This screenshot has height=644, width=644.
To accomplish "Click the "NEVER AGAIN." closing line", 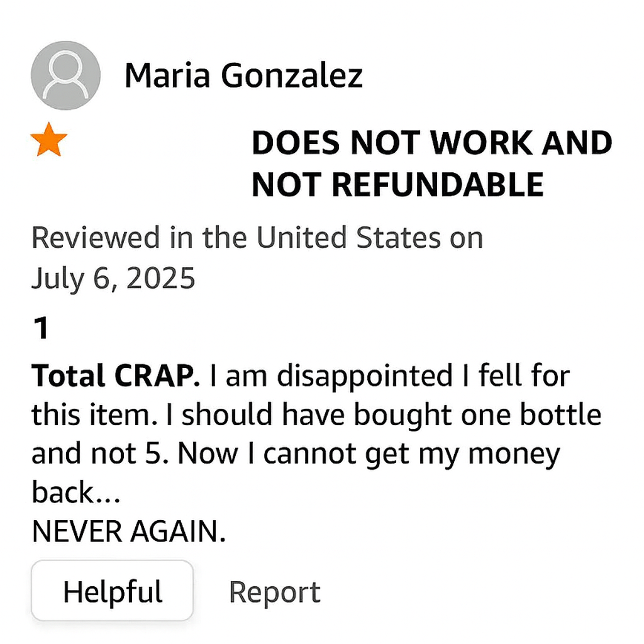I will coord(128,532).
